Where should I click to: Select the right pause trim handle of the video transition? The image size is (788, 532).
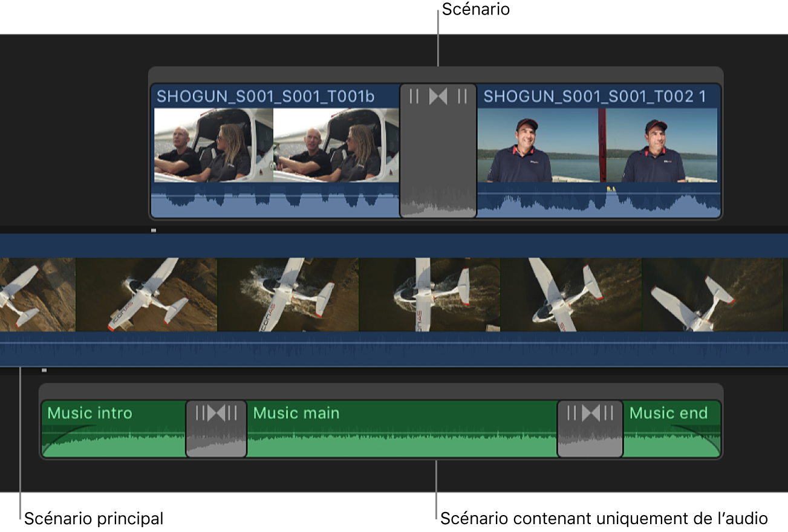(461, 96)
